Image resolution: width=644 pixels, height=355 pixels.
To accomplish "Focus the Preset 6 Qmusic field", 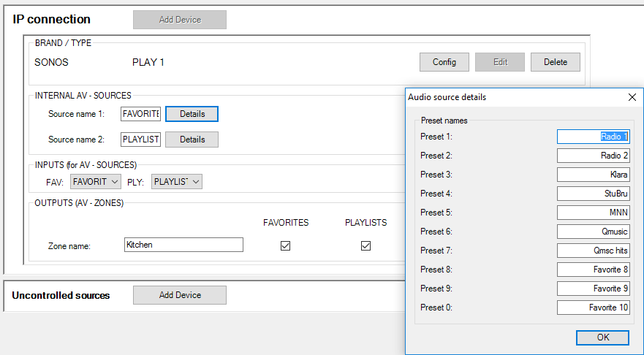I will click(x=593, y=232).
